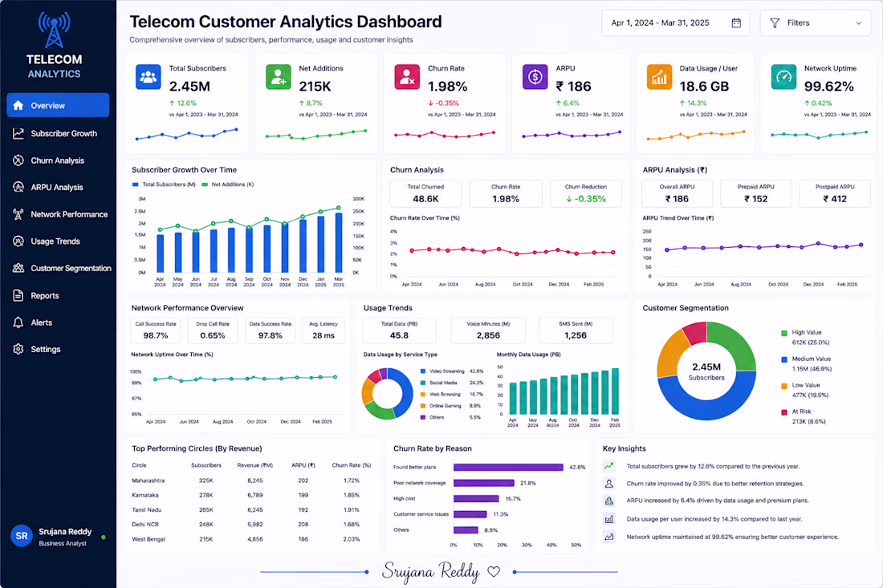Viewport: 883px width, 588px height.
Task: Click the ARPU Analysis sidebar icon
Action: (x=18, y=188)
